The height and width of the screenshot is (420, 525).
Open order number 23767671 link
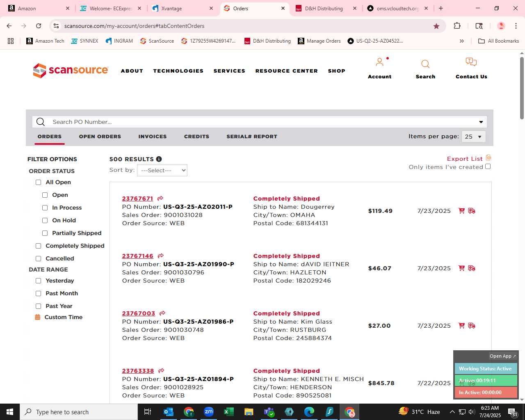point(137,199)
